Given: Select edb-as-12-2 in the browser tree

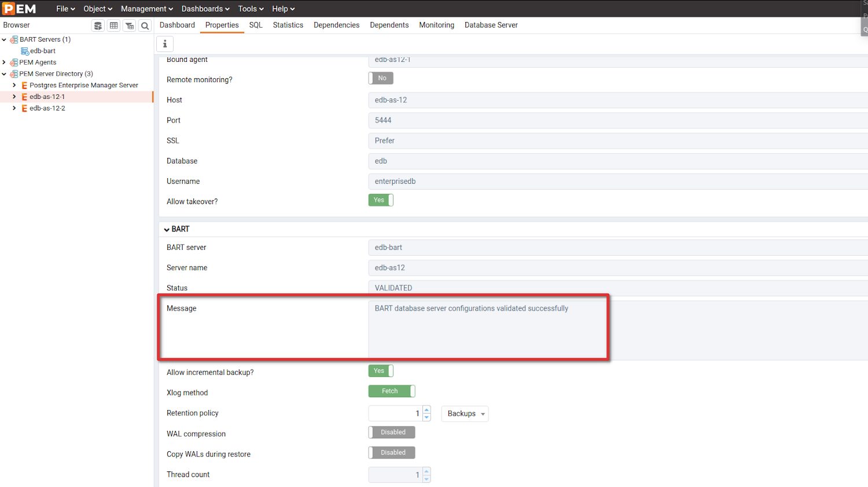Looking at the screenshot, I should point(47,109).
